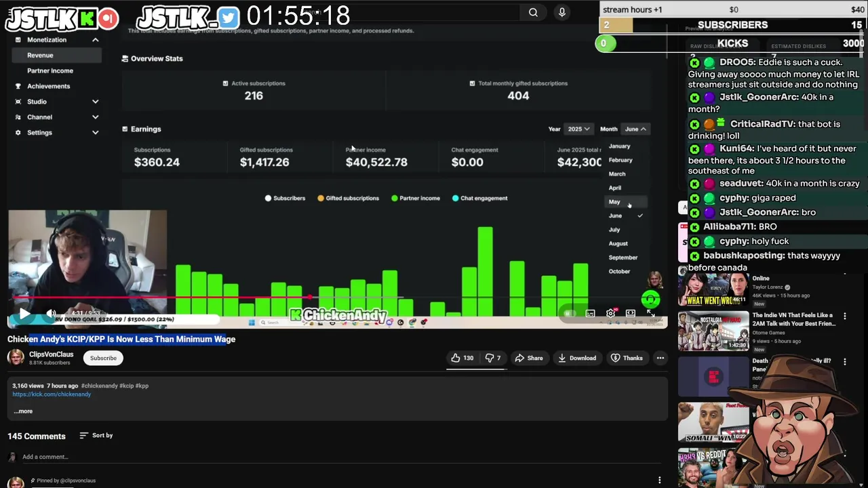Open the player settings gear icon

coord(610,313)
